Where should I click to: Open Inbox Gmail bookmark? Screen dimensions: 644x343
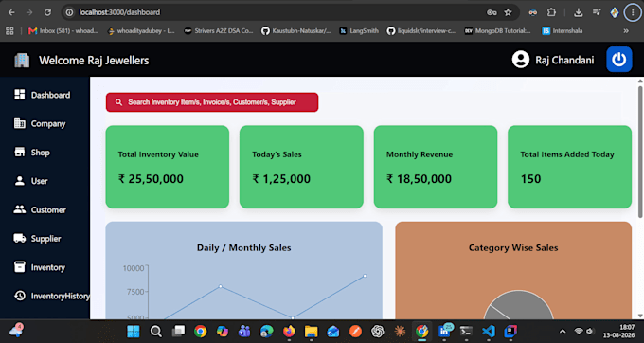point(63,31)
